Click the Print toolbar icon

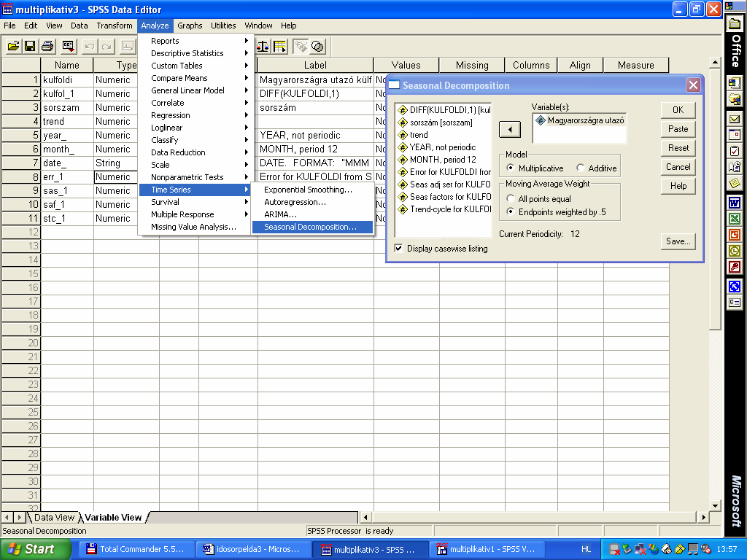47,46
